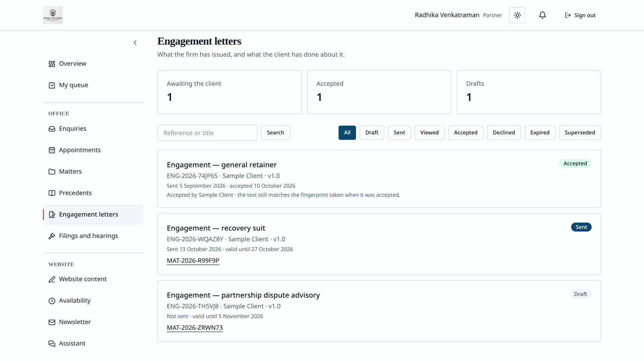Navigate to the Matters label
The height and width of the screenshot is (362, 644).
pos(70,172)
